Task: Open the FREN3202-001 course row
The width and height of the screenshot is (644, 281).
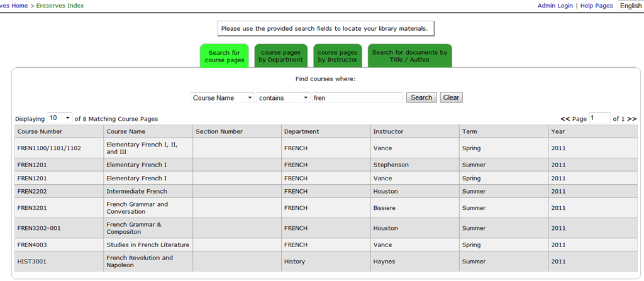Action: click(x=39, y=228)
